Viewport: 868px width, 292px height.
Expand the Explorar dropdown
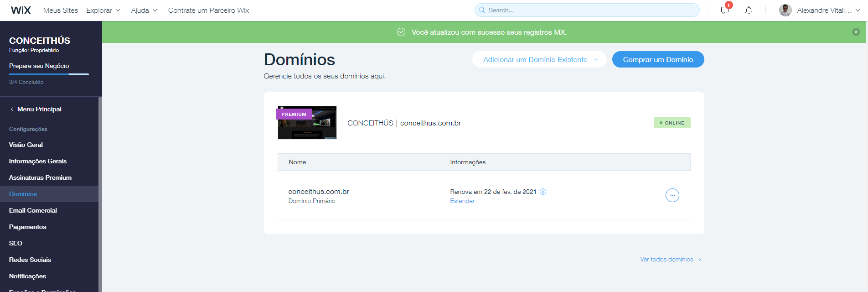click(x=103, y=10)
